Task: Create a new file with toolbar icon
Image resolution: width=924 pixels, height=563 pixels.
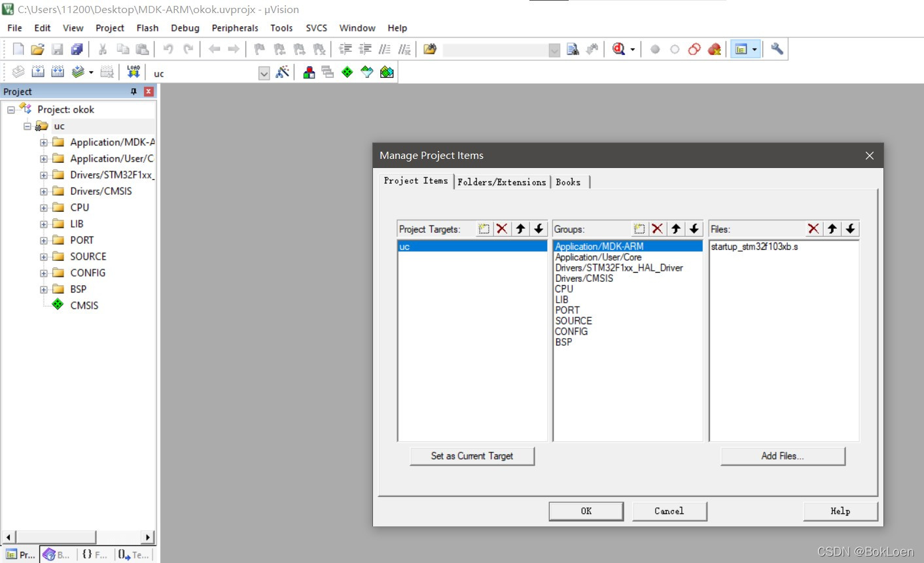Action: tap(18, 49)
